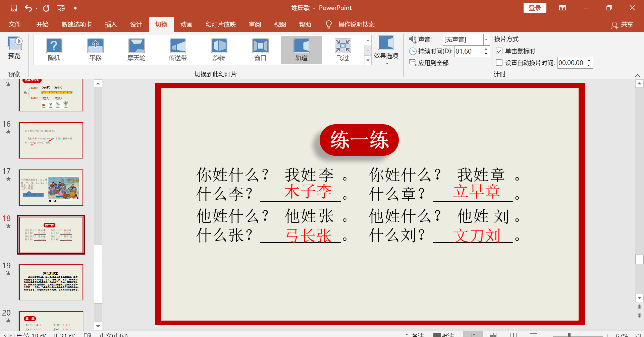Go to next slide double-arrow button
Screen dimensions: 644x337
(x=639, y=315)
